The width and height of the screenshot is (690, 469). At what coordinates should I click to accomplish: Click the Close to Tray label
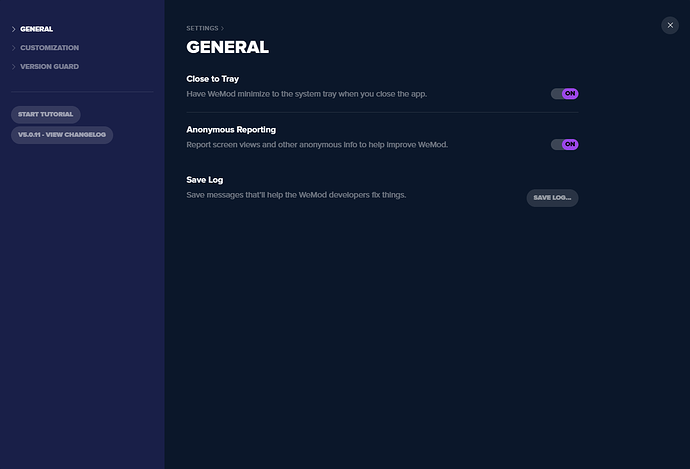pos(213,78)
